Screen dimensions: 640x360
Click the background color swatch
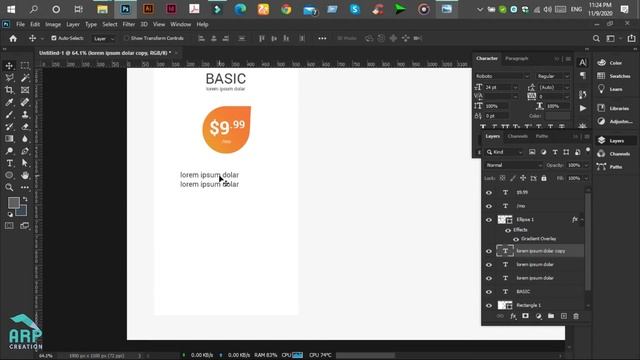(x=22, y=211)
